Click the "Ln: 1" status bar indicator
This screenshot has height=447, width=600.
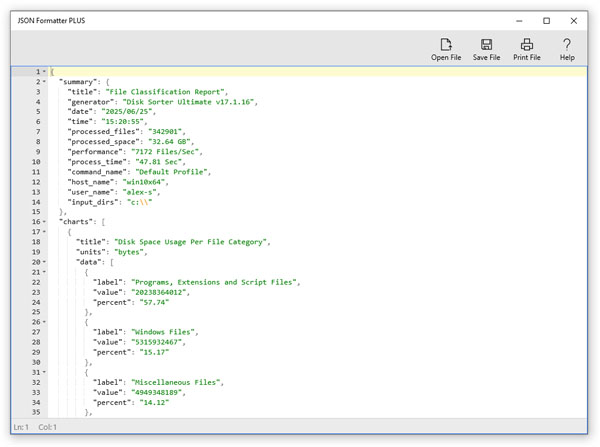pyautogui.click(x=21, y=427)
